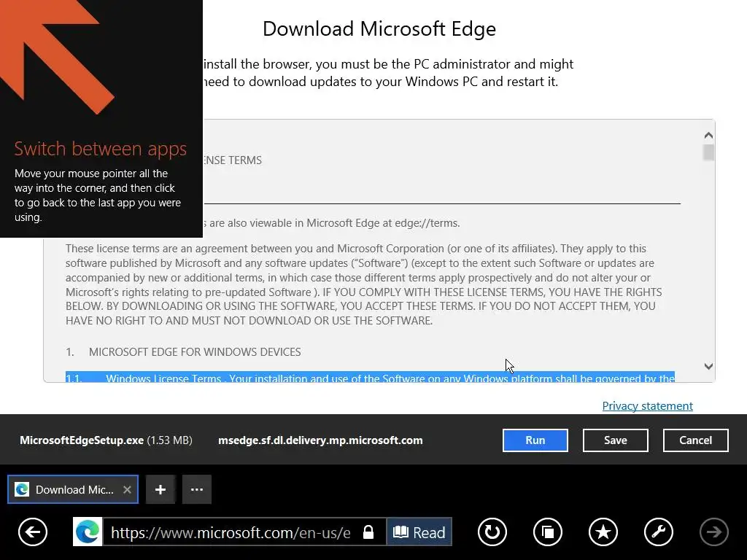The image size is (747, 560).
Task: Click the padlock security icon
Action: (x=368, y=532)
